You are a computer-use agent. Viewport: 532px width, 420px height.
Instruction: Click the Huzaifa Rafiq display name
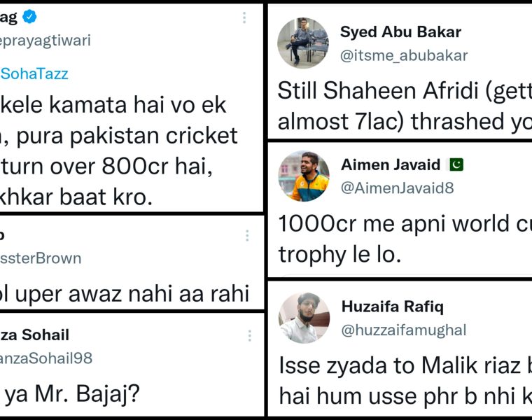(x=392, y=307)
